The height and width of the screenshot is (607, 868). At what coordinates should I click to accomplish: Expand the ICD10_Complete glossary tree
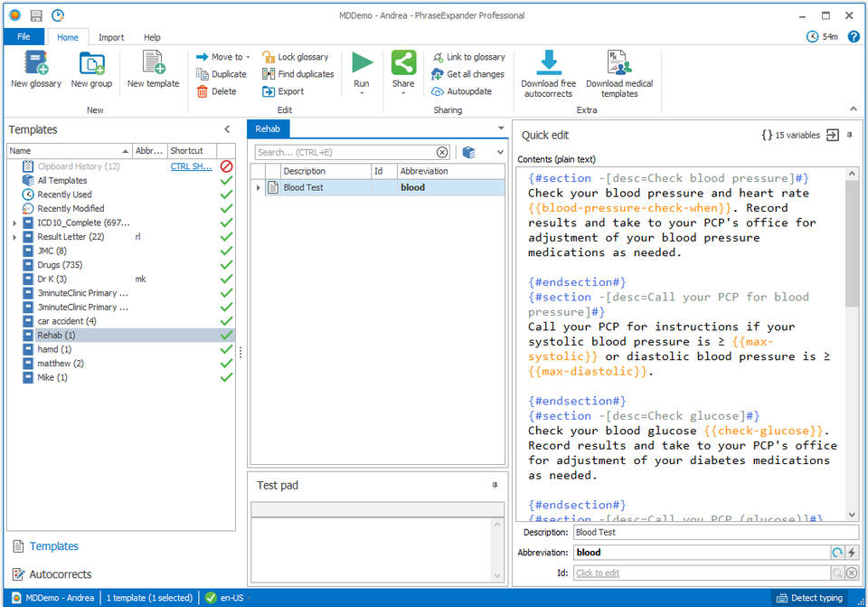point(14,223)
